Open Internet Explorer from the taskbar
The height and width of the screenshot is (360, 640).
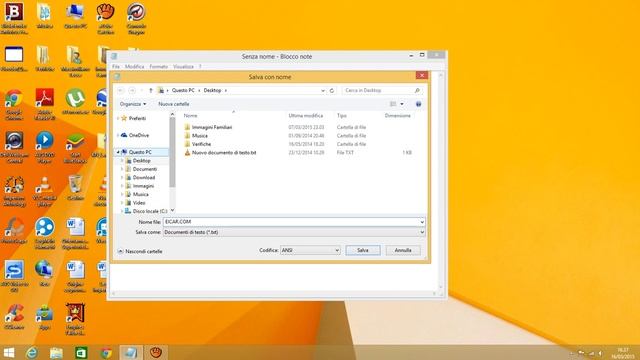tap(32, 352)
